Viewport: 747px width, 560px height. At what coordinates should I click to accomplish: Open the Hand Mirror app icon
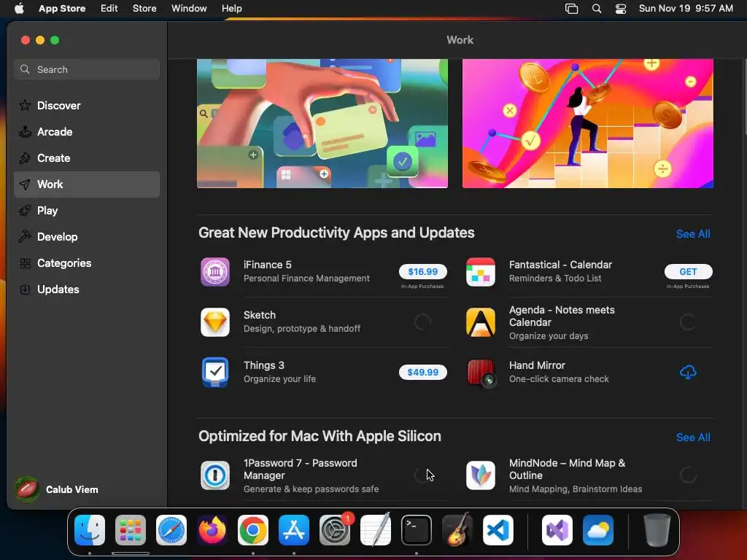pyautogui.click(x=481, y=373)
